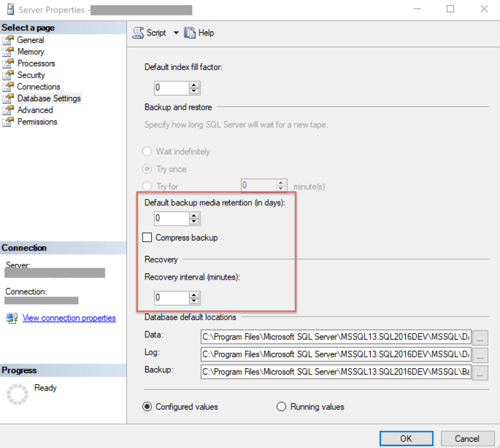
Task: Click the Script button
Action: (x=149, y=33)
